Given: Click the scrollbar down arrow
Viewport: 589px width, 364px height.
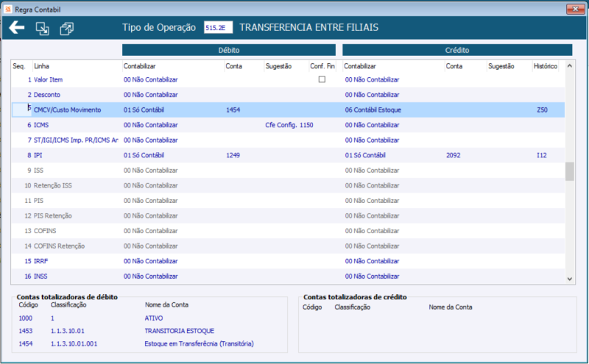Looking at the screenshot, I should pyautogui.click(x=569, y=279).
